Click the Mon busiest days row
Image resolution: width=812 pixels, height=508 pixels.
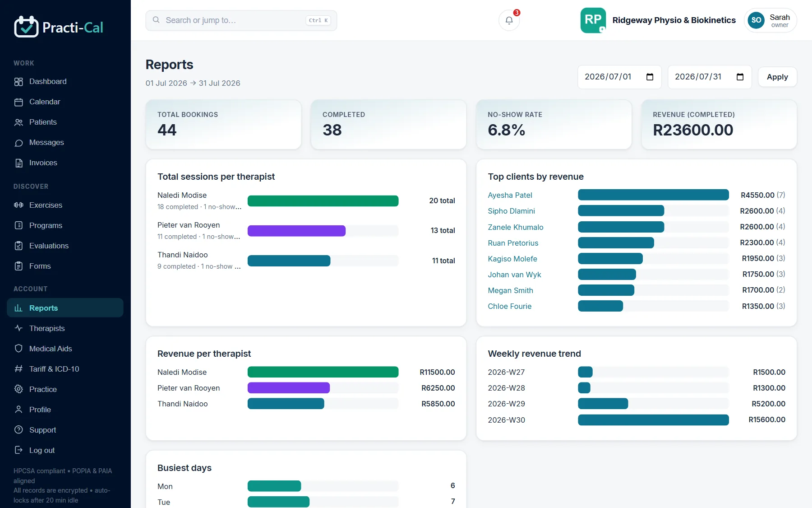coord(306,486)
